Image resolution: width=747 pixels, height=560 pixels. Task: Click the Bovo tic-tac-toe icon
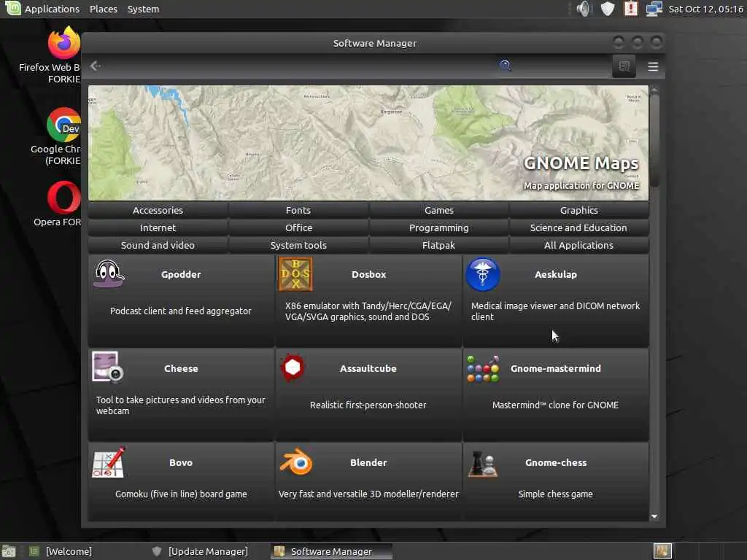[x=109, y=462]
